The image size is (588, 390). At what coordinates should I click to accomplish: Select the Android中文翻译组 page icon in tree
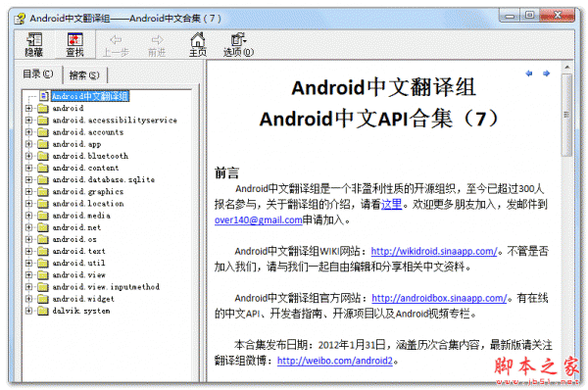[44, 96]
